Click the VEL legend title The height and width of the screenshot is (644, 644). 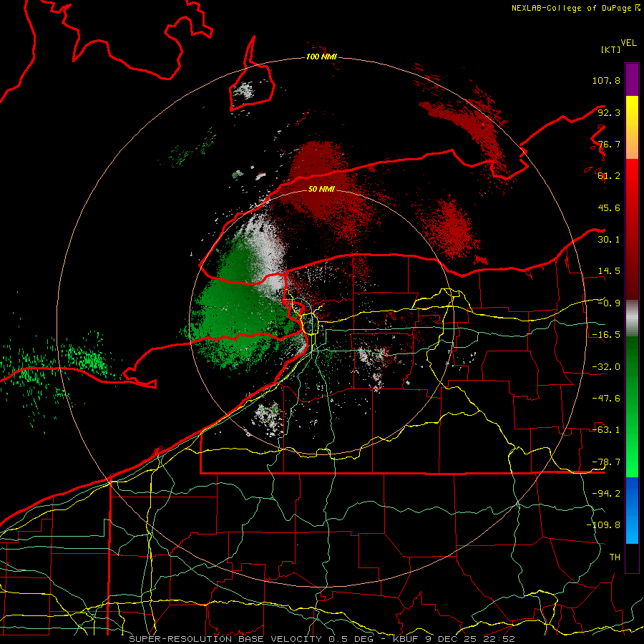point(628,43)
